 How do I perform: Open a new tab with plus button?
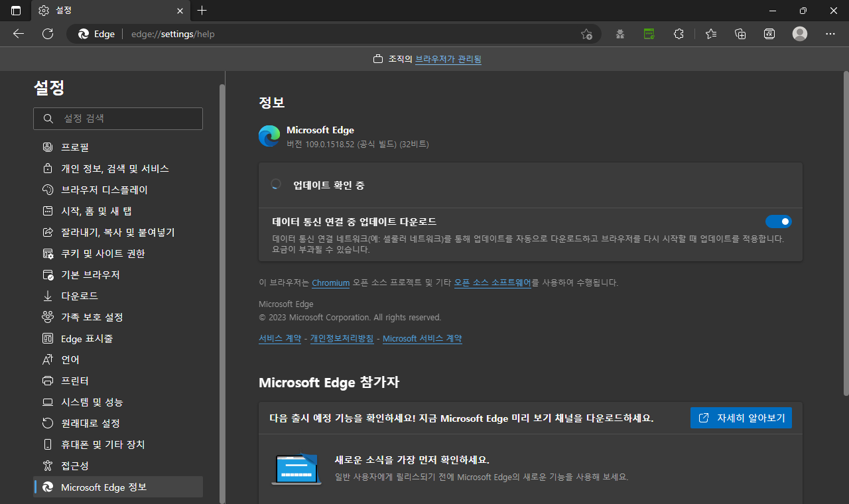pos(202,11)
